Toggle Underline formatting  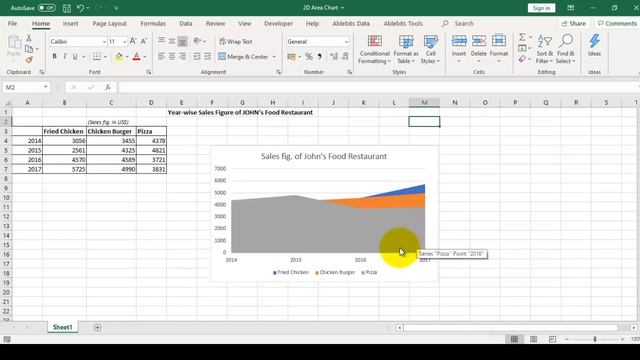(x=75, y=56)
